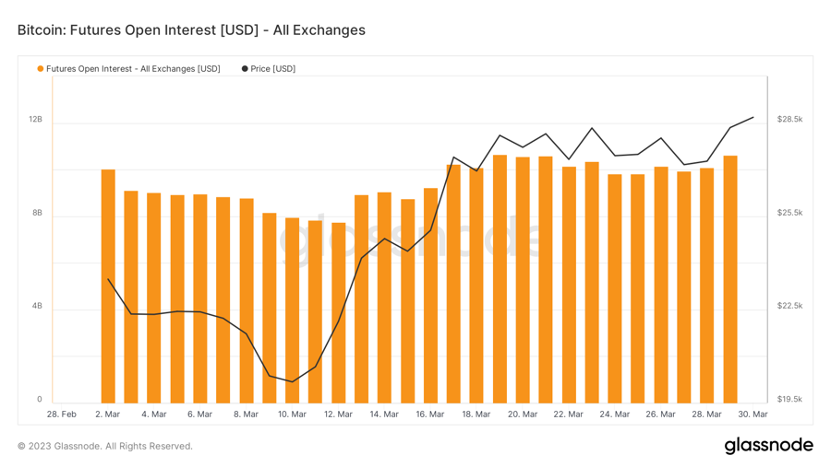
Task: Select the orange bar for 10. Mar
Action: (x=292, y=310)
